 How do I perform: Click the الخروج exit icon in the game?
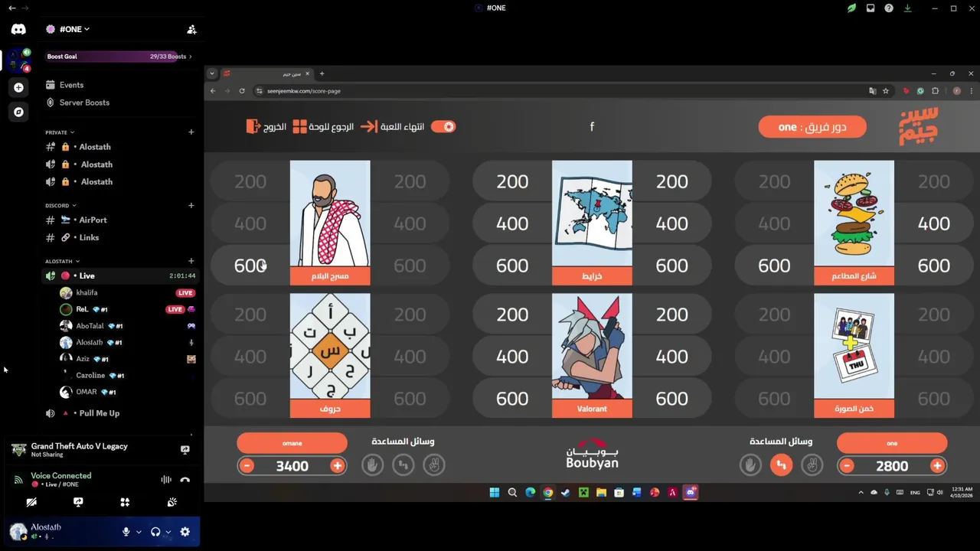point(253,126)
